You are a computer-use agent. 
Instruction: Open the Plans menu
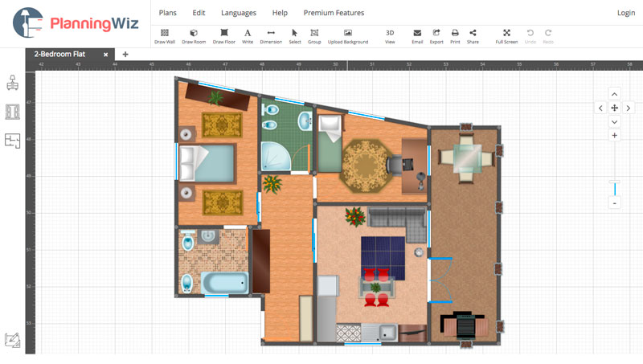click(x=168, y=13)
